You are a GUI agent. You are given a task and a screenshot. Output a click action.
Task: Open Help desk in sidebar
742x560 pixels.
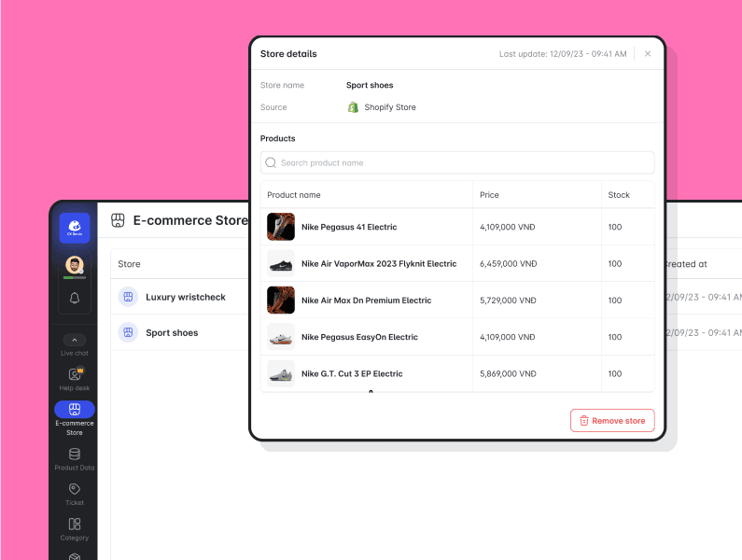tap(75, 379)
